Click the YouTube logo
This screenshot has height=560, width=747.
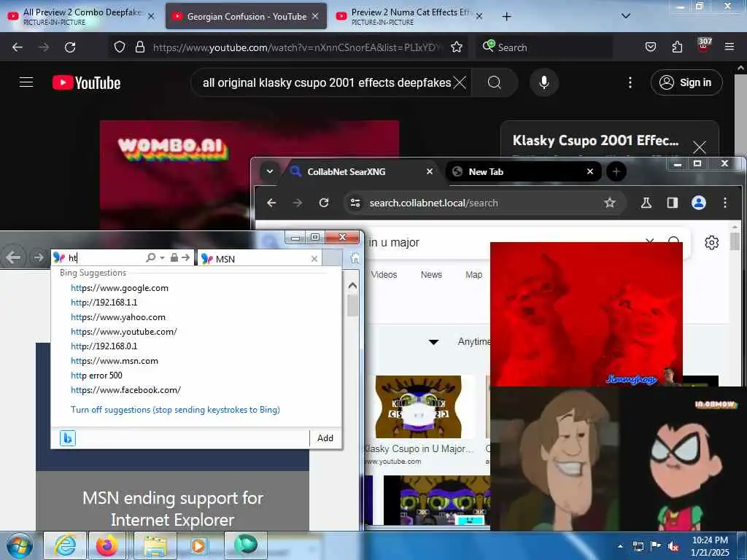coord(86,82)
